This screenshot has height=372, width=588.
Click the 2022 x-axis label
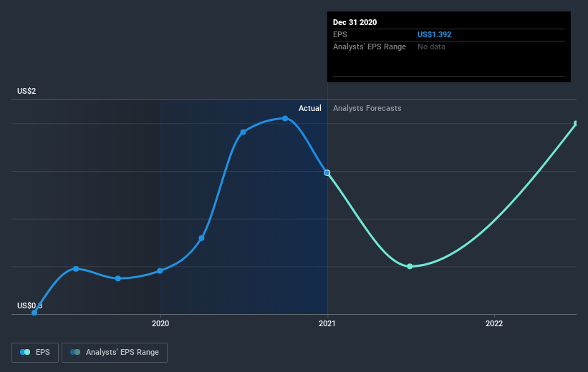(x=494, y=323)
